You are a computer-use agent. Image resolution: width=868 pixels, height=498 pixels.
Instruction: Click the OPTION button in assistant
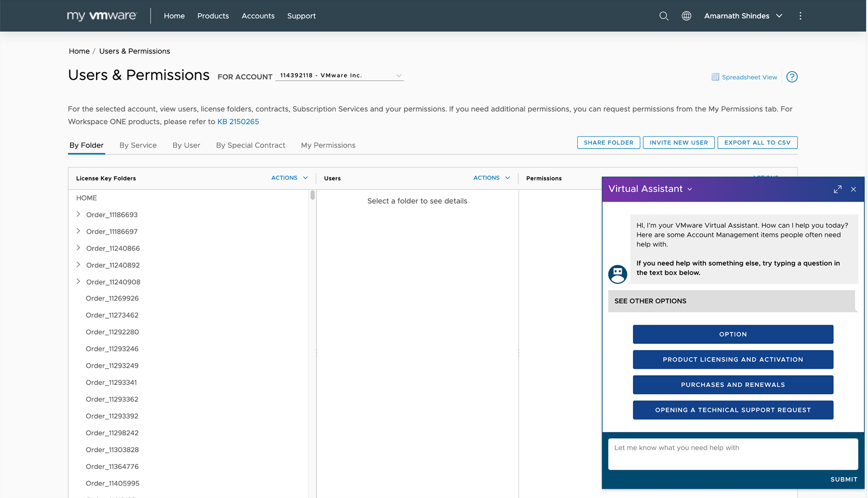point(733,334)
